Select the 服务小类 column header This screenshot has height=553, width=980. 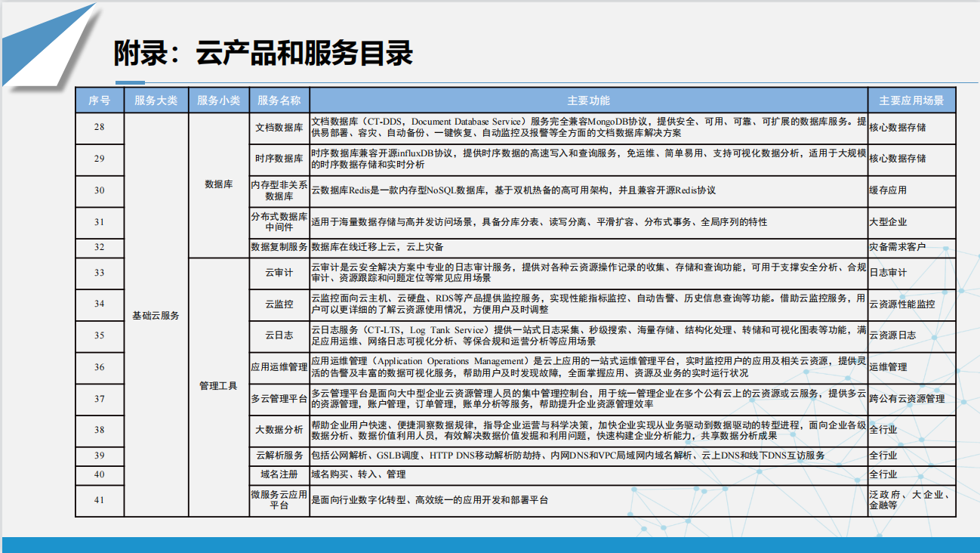[218, 100]
